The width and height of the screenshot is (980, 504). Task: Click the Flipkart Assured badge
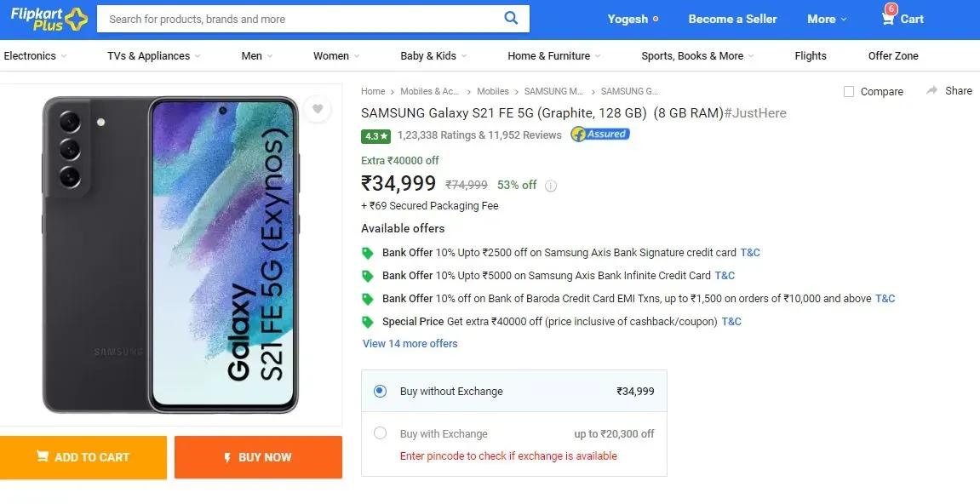pos(600,135)
